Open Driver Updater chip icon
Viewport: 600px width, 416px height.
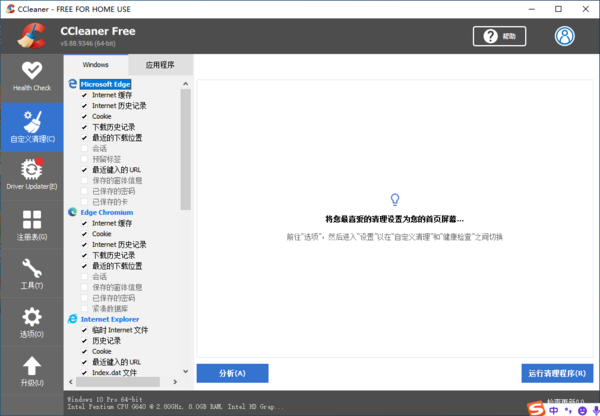pos(32,169)
